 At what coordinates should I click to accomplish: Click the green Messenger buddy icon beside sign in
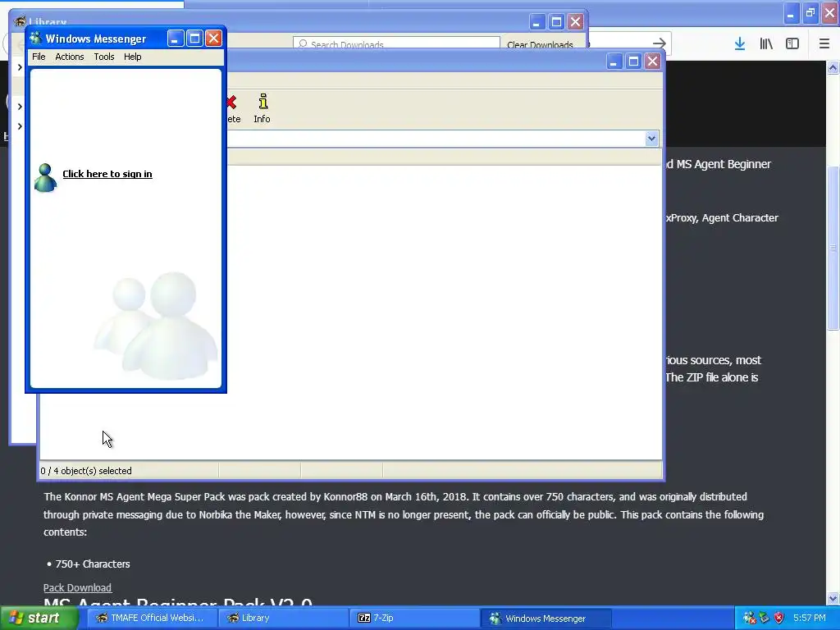tap(46, 178)
